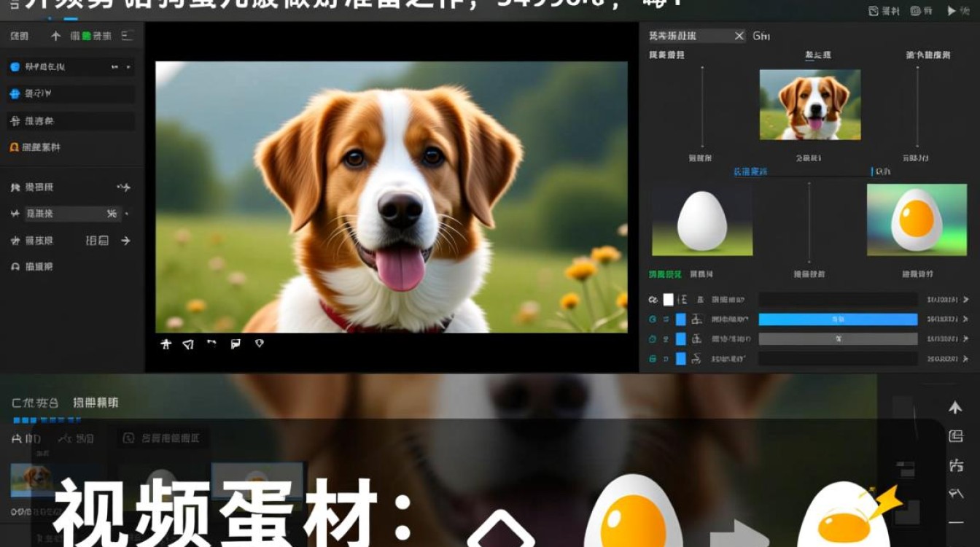Click the vertical slider between the egg thumbnails
The image size is (980, 547).
click(809, 222)
